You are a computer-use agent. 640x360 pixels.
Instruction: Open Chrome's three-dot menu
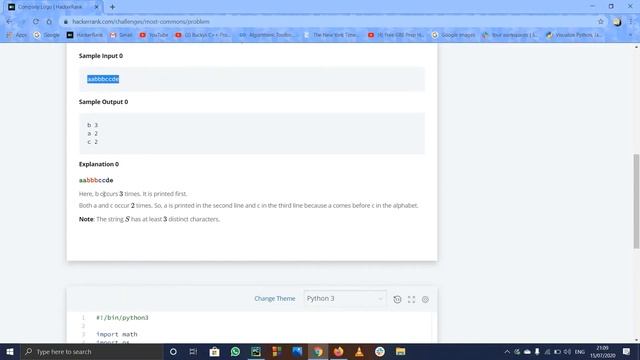click(631, 22)
